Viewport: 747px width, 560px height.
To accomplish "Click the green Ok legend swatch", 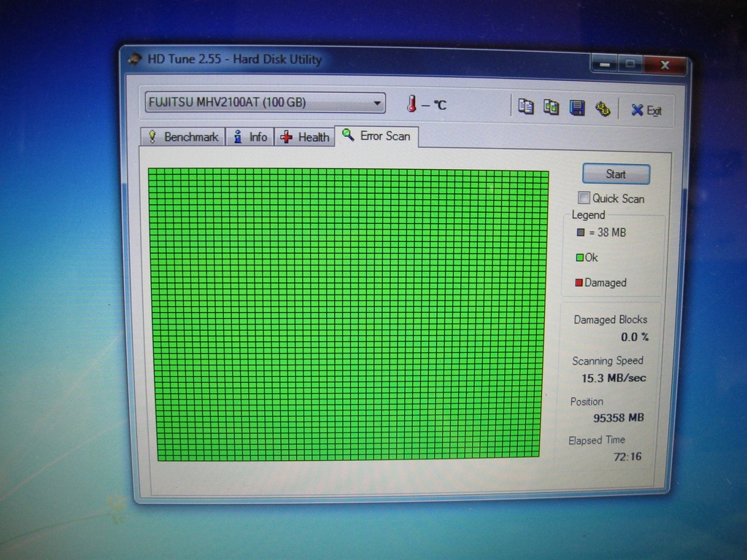I will pyautogui.click(x=579, y=257).
